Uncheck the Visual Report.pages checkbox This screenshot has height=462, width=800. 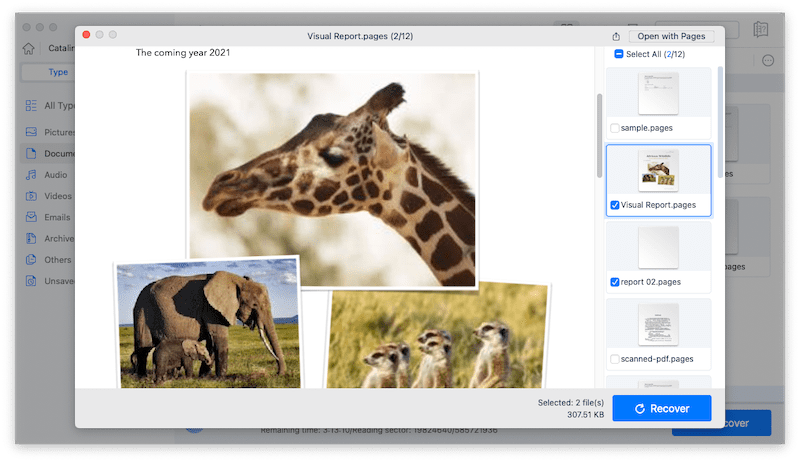click(x=615, y=205)
